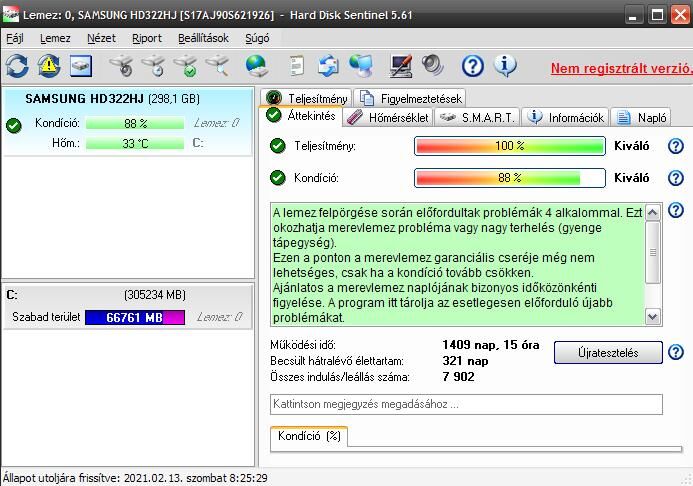Click the blue-framed hard disk toolbar icon
The image size is (693, 486).
click(x=81, y=66)
